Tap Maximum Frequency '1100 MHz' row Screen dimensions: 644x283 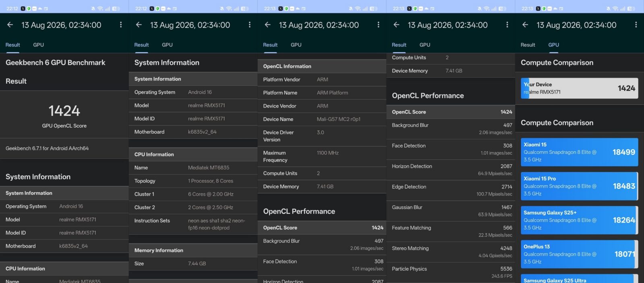(322, 157)
